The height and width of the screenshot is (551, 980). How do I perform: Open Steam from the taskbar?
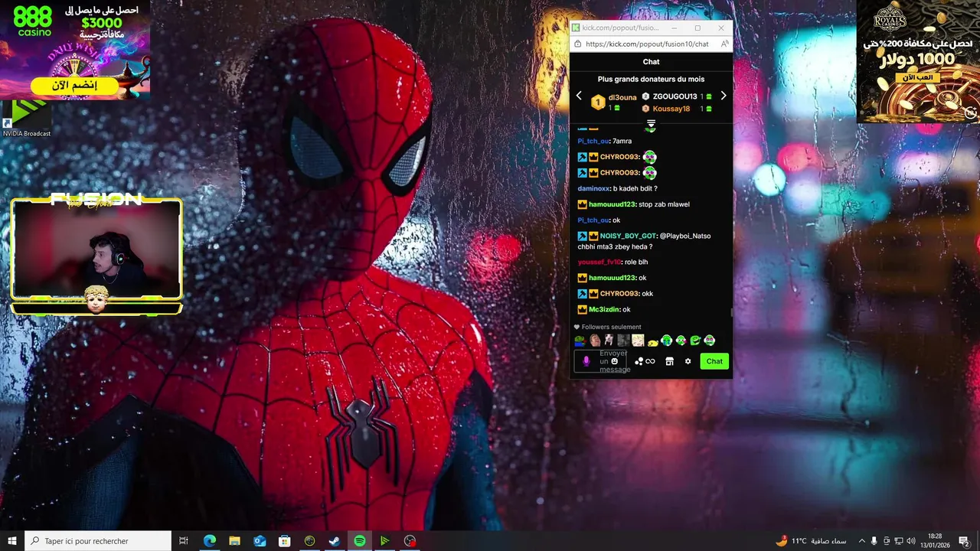pos(335,541)
